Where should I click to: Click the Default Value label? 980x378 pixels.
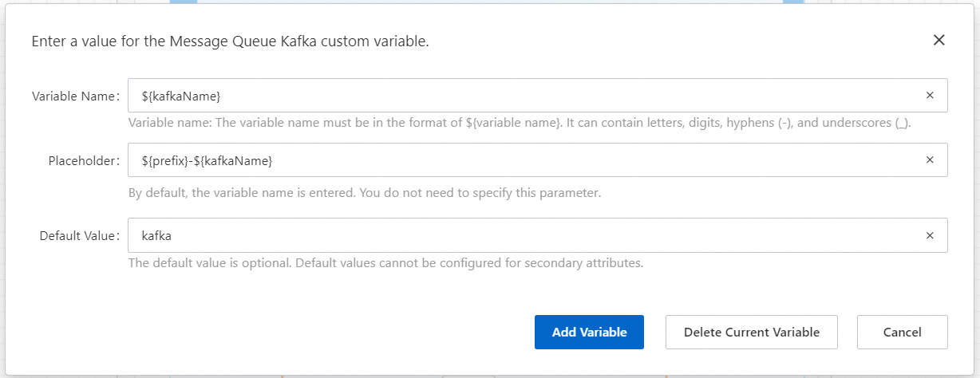(79, 236)
